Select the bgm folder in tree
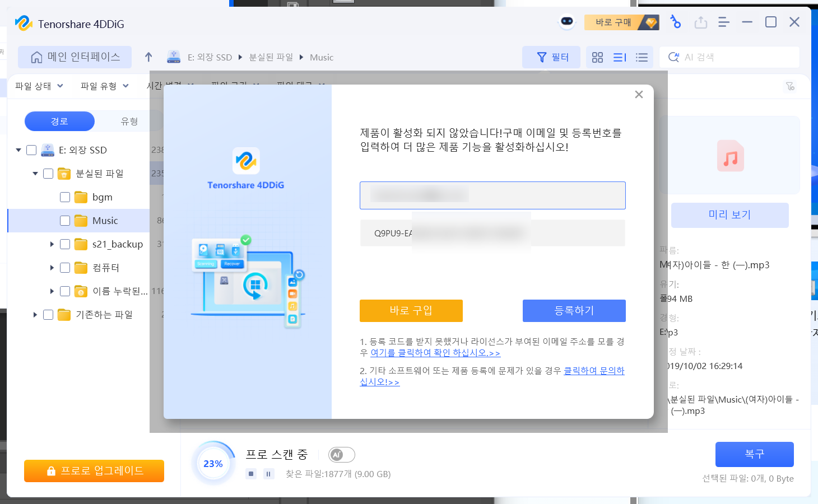818x504 pixels. pos(103,197)
